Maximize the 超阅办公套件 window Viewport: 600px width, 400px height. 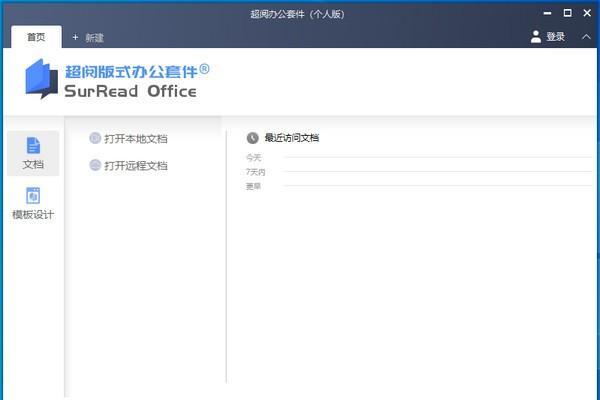(568, 13)
